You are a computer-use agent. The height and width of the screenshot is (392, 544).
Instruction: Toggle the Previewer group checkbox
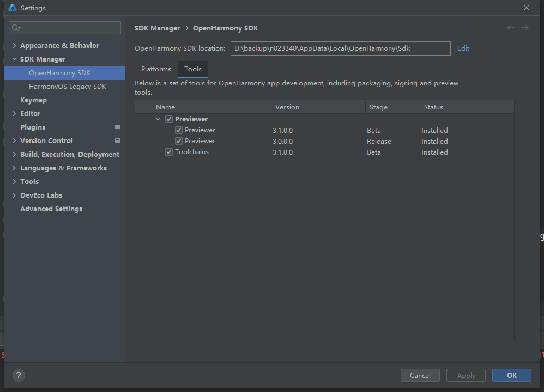169,119
